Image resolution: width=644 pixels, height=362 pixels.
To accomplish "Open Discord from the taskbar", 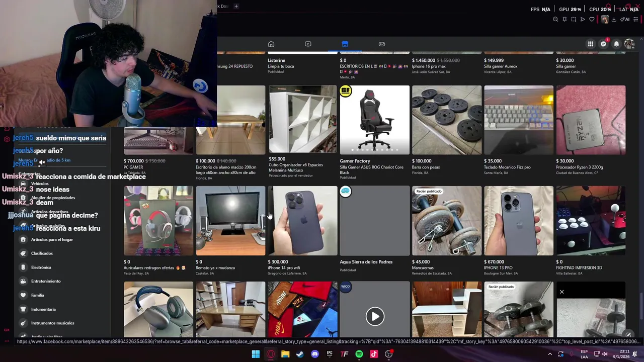I will pyautogui.click(x=315, y=354).
